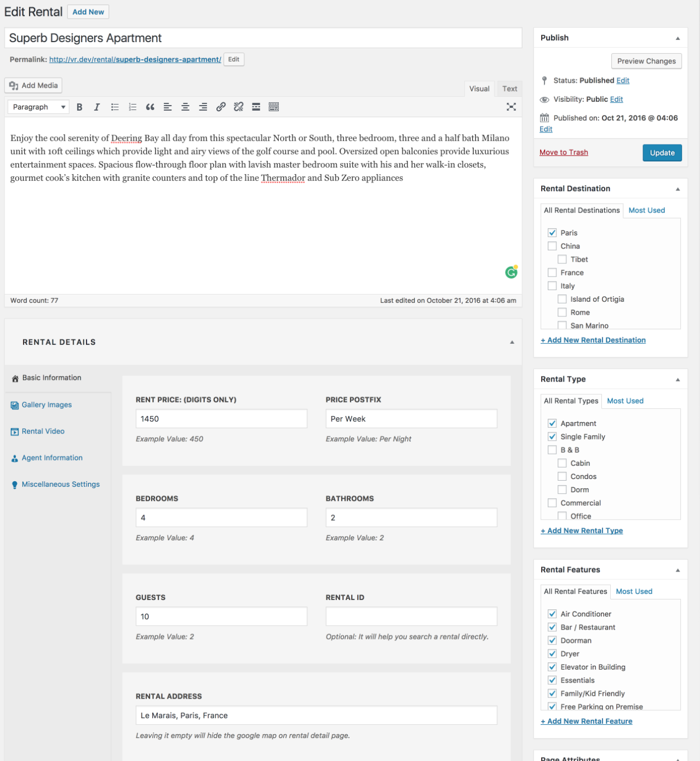Check the Tibet destination
Viewport: 700px width, 761px height.
click(x=562, y=260)
